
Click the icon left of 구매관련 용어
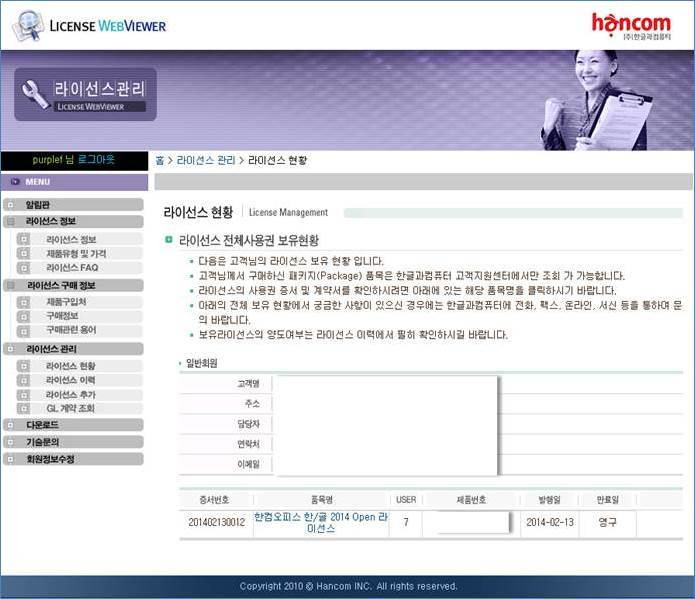23,331
